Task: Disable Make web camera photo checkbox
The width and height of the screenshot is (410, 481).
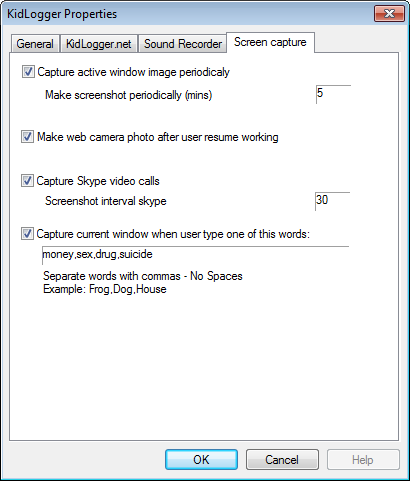Action: point(27,137)
